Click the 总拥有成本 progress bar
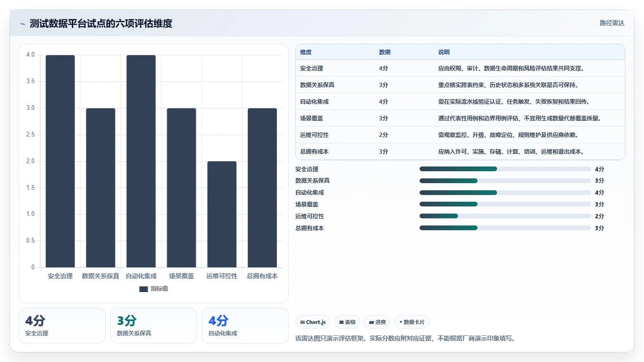 [505, 228]
